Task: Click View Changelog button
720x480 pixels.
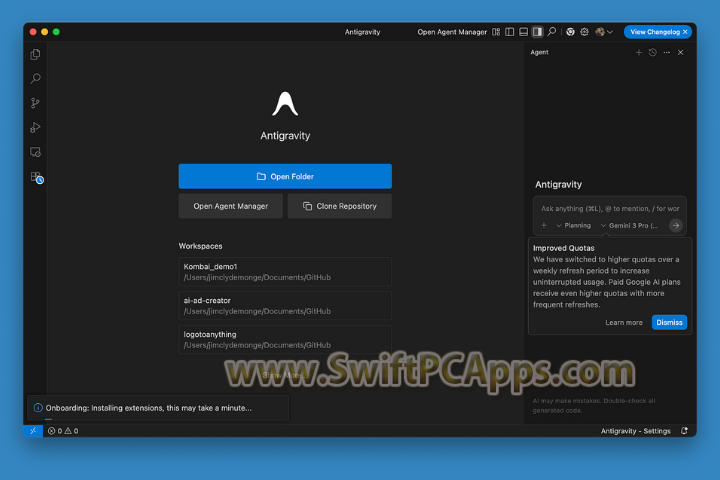Action: point(654,32)
